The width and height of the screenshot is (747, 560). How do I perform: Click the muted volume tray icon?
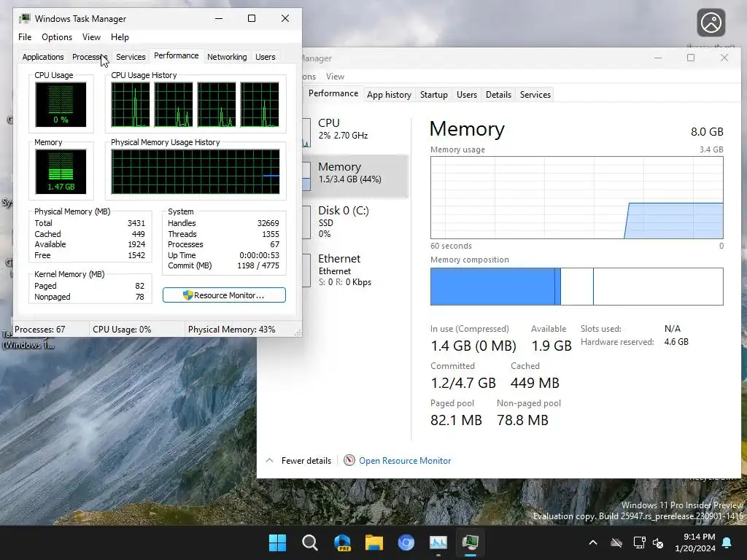pos(659,542)
